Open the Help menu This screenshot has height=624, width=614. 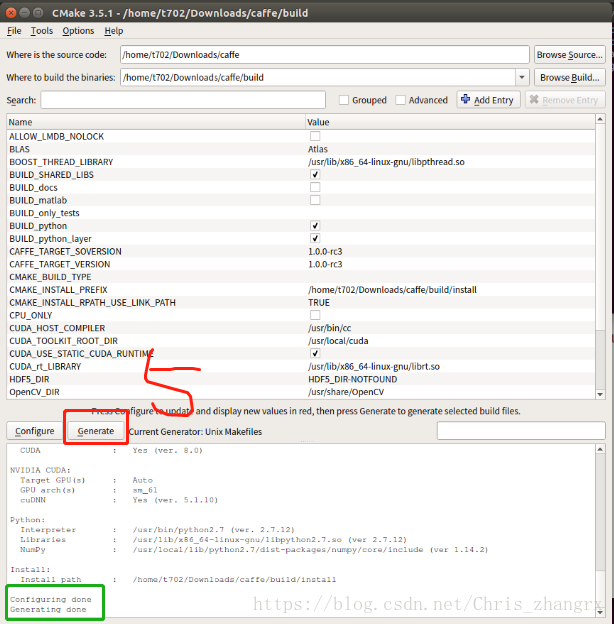pyautogui.click(x=114, y=31)
